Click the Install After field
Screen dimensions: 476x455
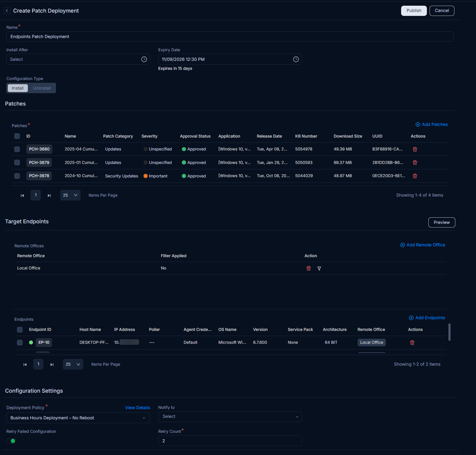tap(78, 59)
